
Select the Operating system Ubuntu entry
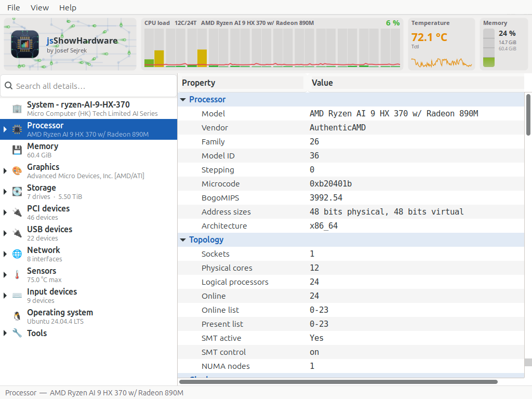tap(88, 316)
